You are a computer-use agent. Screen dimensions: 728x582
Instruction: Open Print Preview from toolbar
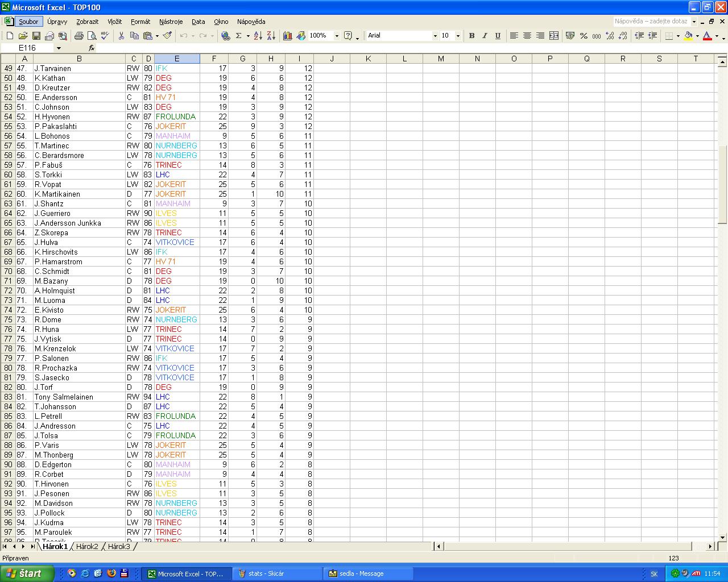click(92, 36)
